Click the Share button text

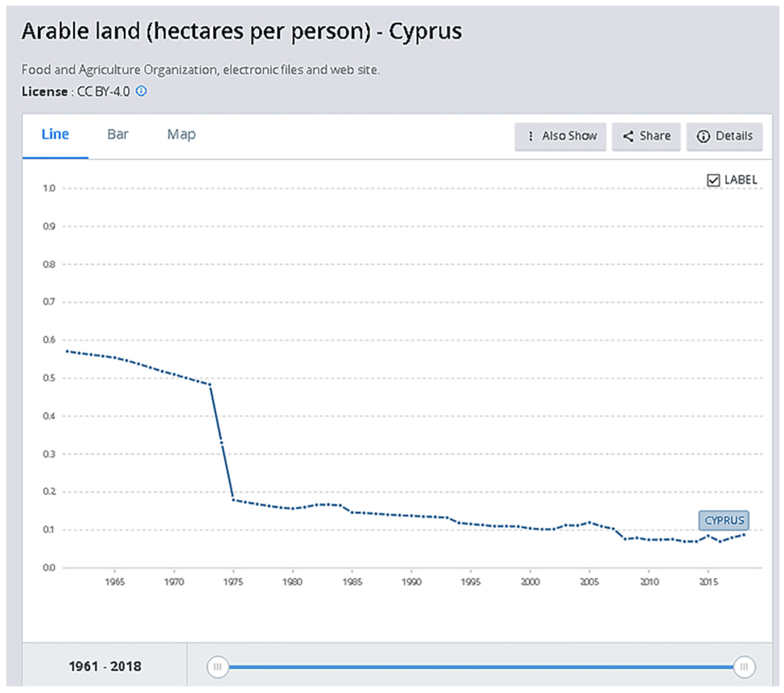(655, 136)
